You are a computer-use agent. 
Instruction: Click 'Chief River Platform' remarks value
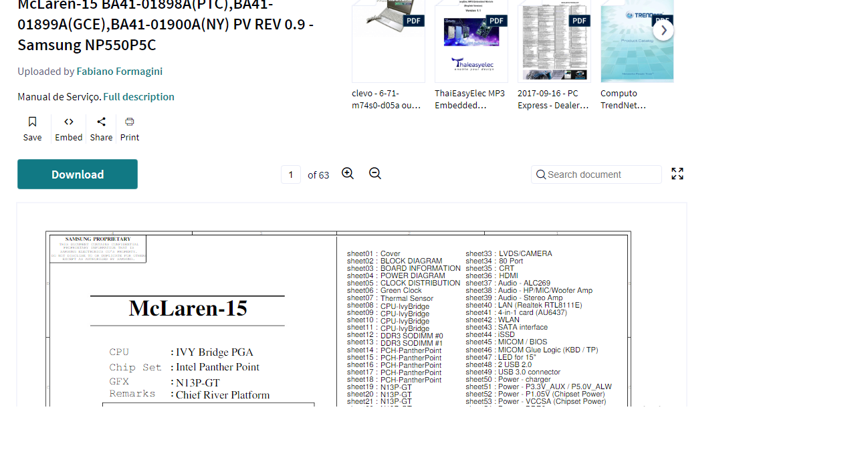[223, 395]
